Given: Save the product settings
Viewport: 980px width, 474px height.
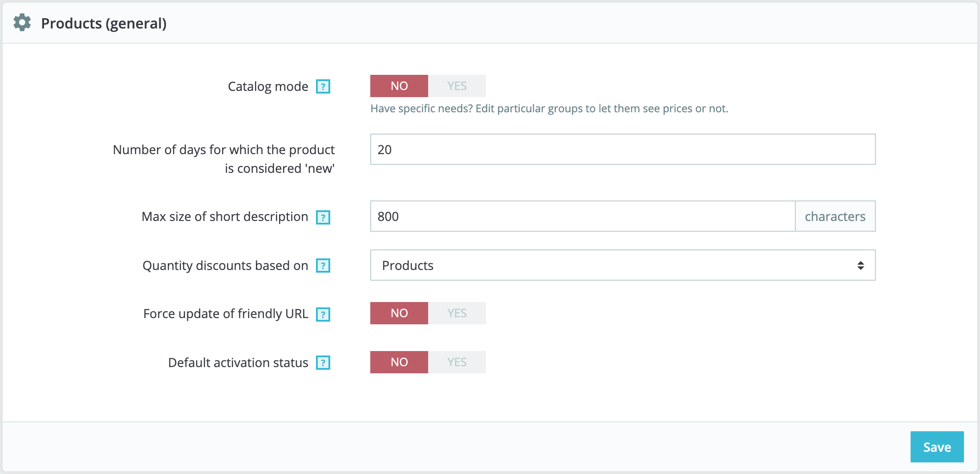Looking at the screenshot, I should click(937, 447).
